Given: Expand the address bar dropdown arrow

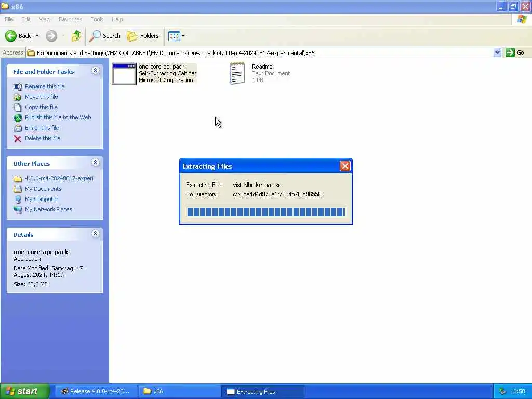Looking at the screenshot, I should 497,52.
